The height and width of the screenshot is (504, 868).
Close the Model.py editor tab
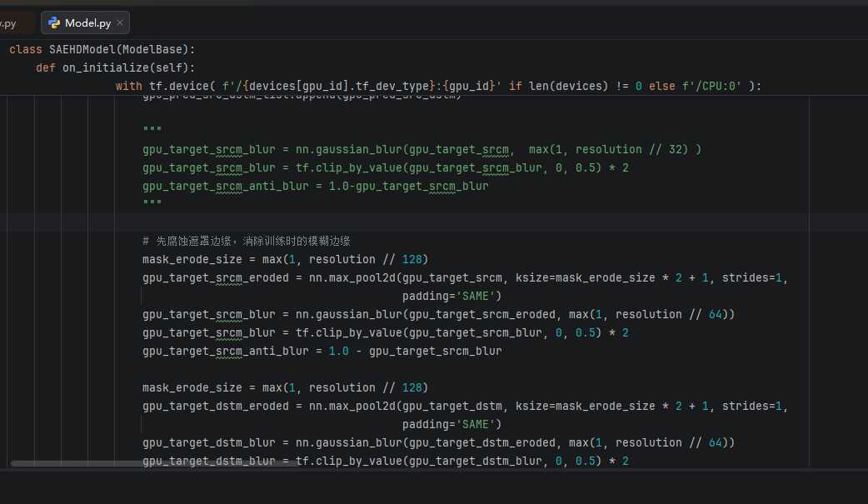pyautogui.click(x=120, y=23)
